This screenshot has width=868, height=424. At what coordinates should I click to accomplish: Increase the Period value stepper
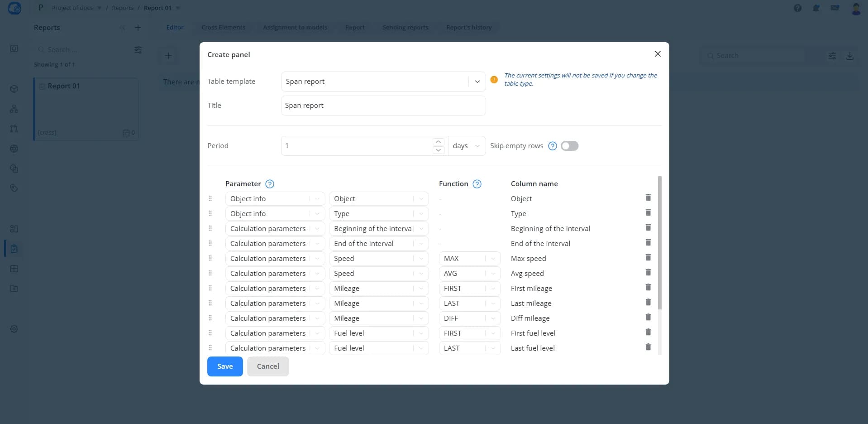pyautogui.click(x=438, y=142)
